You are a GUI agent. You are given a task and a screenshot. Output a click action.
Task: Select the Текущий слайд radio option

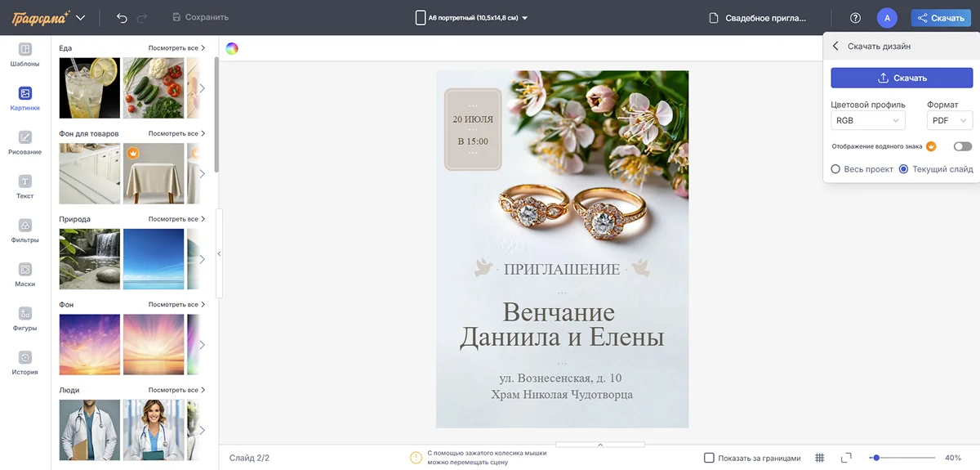936,169
